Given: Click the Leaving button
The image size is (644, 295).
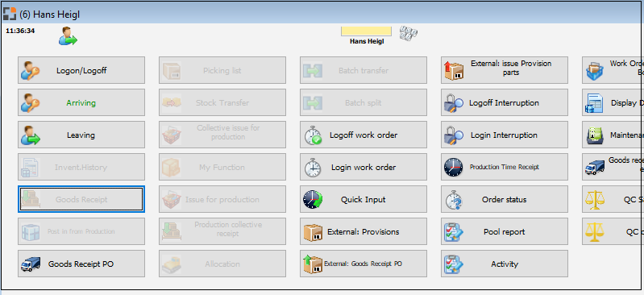Looking at the screenshot, I should (81, 135).
